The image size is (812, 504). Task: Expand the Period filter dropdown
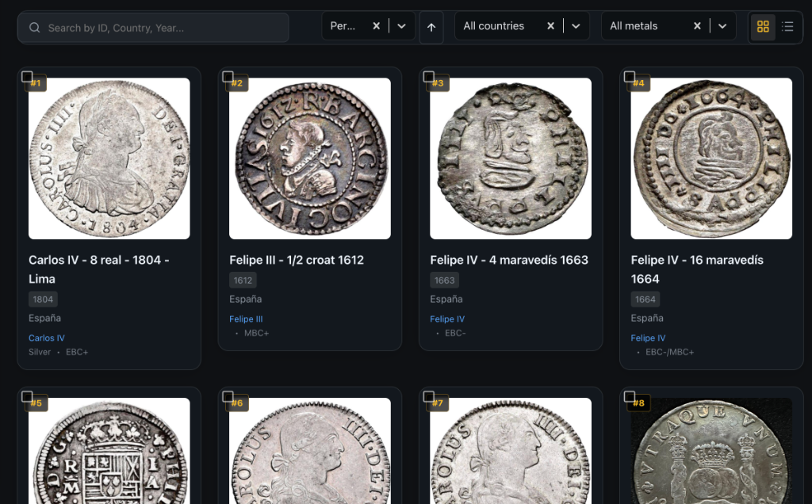(401, 26)
